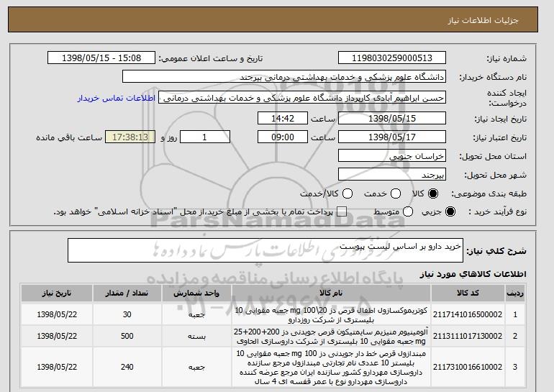Click the creation date field 1398/05/15
The image size is (554, 392).
[x=392, y=118]
